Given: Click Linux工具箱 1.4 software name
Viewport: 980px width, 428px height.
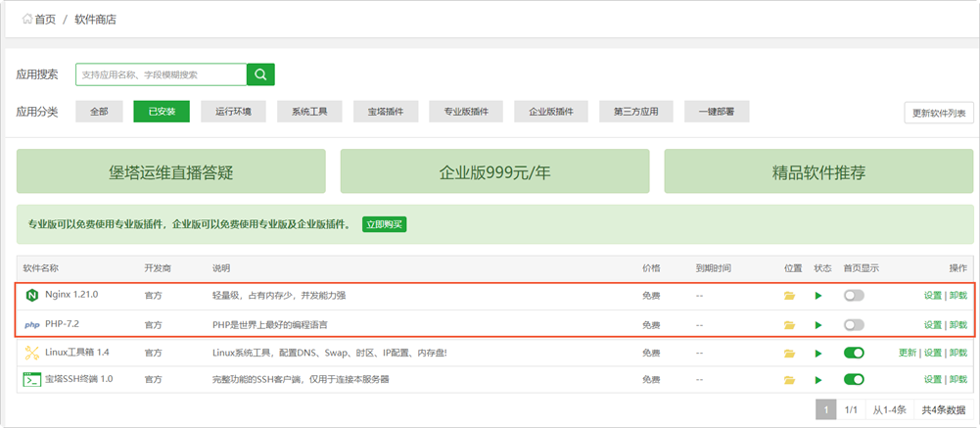Looking at the screenshot, I should coord(77,353).
